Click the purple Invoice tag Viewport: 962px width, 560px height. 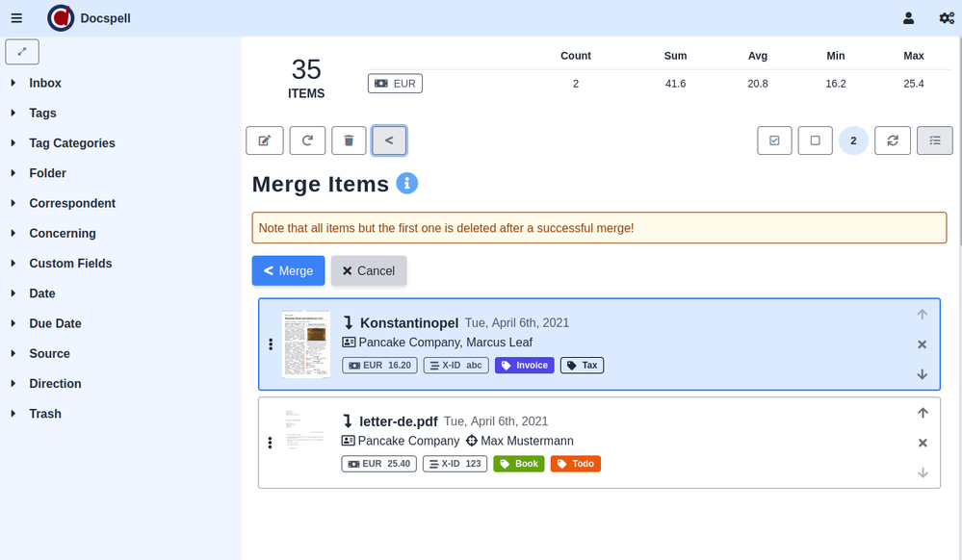coord(524,366)
